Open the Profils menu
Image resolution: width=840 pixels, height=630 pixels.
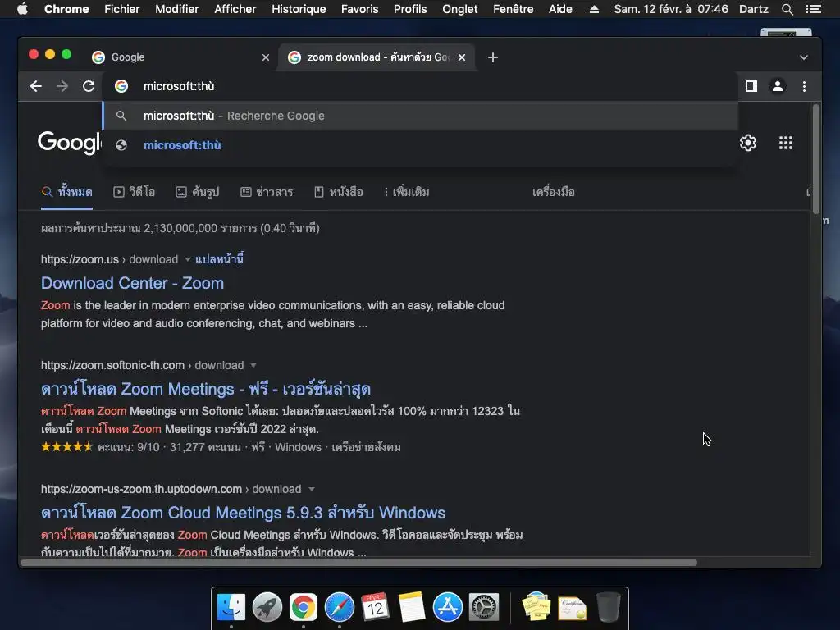[410, 9]
